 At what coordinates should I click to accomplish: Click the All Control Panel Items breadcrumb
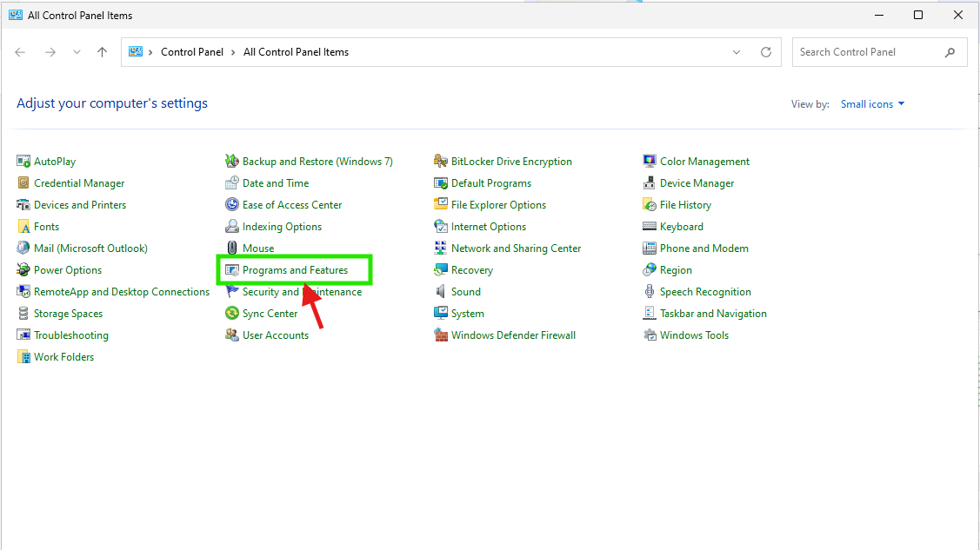click(296, 52)
